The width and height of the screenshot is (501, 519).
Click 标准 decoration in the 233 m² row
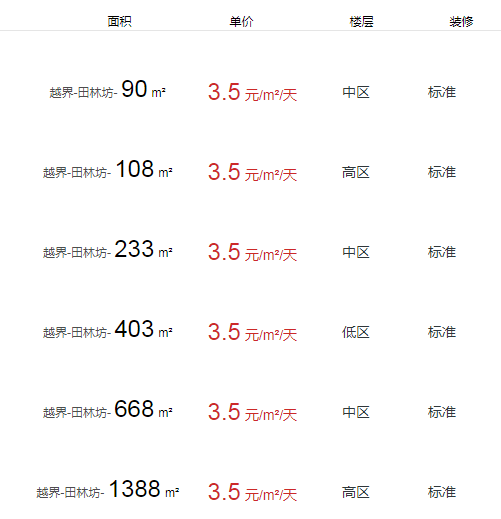click(x=442, y=252)
